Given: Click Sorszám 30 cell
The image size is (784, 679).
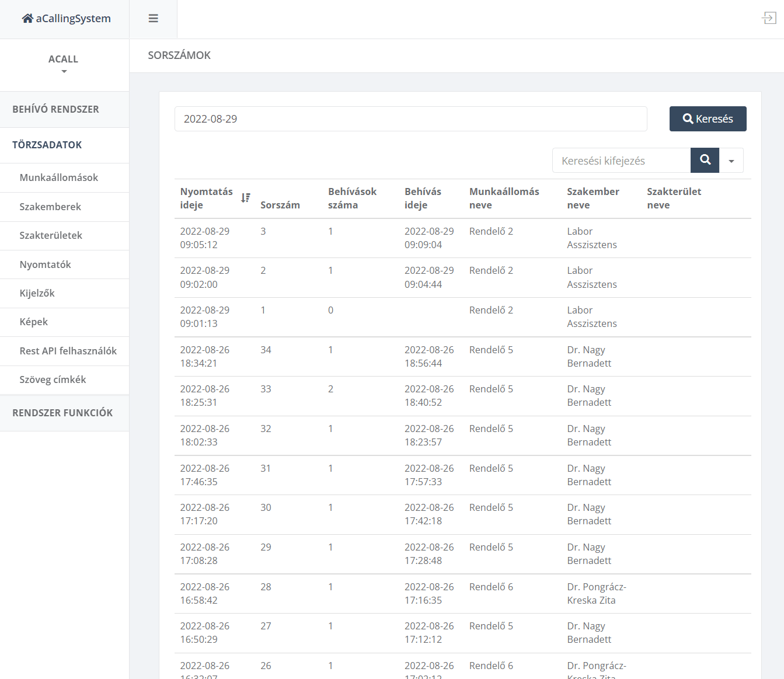Looking at the screenshot, I should pyautogui.click(x=266, y=507).
